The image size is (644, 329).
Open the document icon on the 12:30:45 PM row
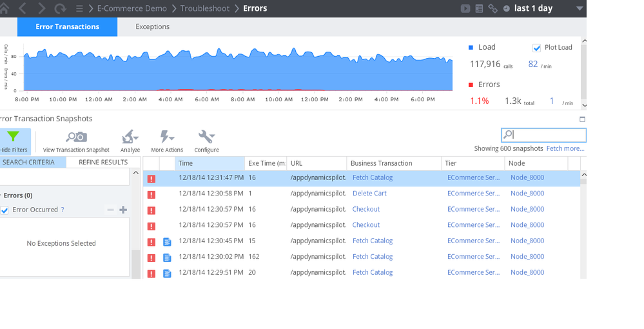[x=167, y=242]
